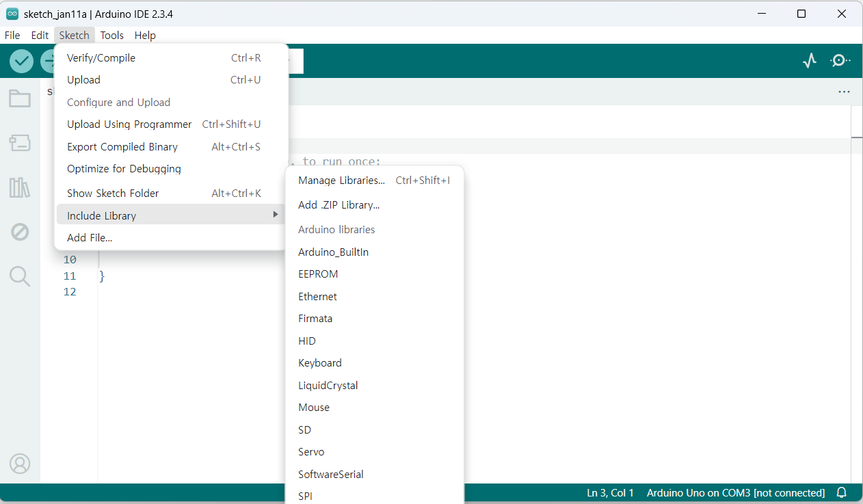863x504 pixels.
Task: Click the editor vertical scrollbar
Action: tap(857, 294)
